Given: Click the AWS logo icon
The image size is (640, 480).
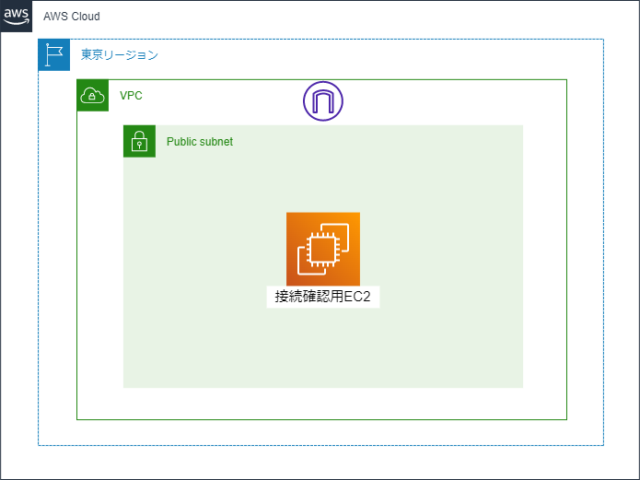Looking at the screenshot, I should pos(16,16).
